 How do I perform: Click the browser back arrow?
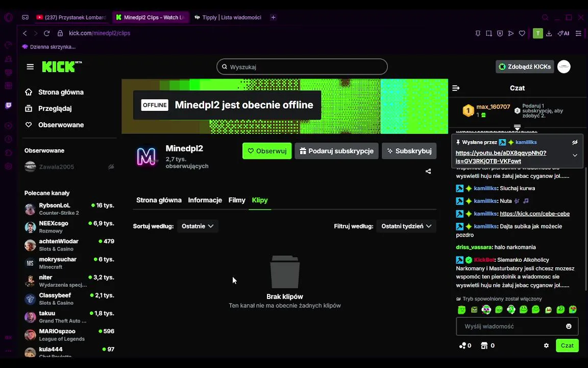click(24, 33)
